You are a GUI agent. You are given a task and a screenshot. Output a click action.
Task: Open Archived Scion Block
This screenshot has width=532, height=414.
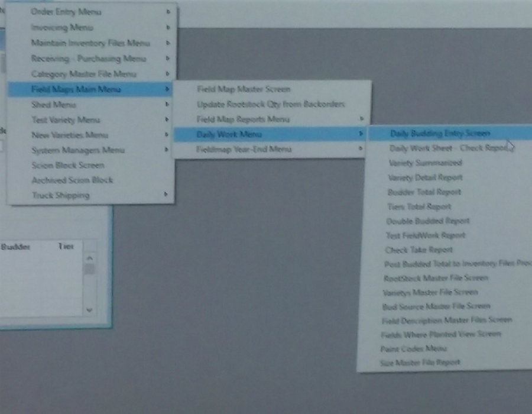72,180
